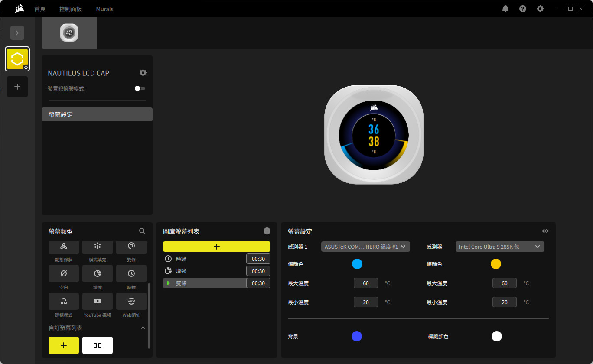Choose the 建構模式 screen type
This screenshot has width=593, height=364.
(64, 301)
